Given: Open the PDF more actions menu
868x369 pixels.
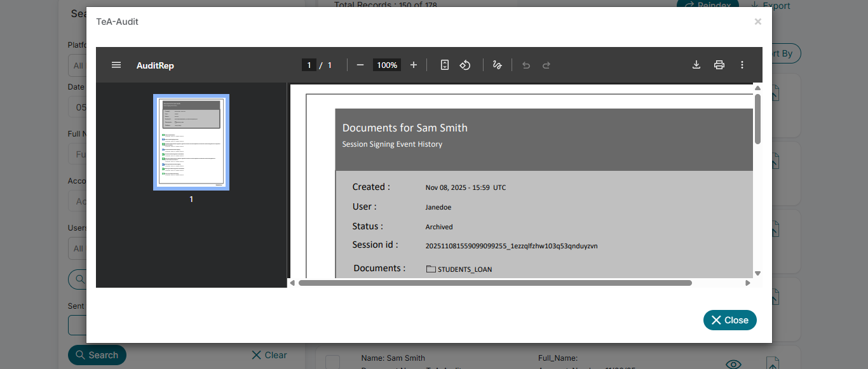Looking at the screenshot, I should (742, 65).
